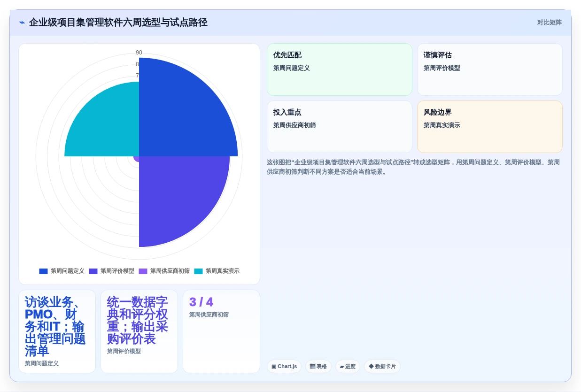Click the page title 企业级项目集管理软件六周选型与试点路径

point(118,23)
